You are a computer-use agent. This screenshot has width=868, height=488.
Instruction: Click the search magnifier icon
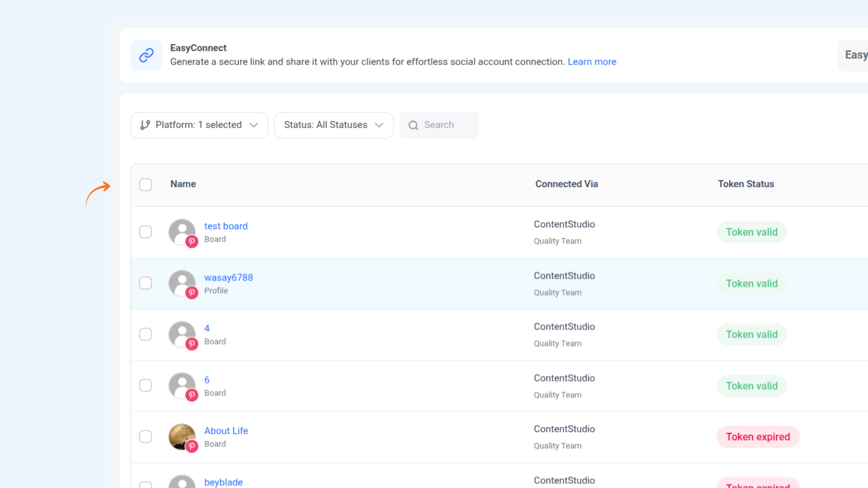tap(413, 125)
